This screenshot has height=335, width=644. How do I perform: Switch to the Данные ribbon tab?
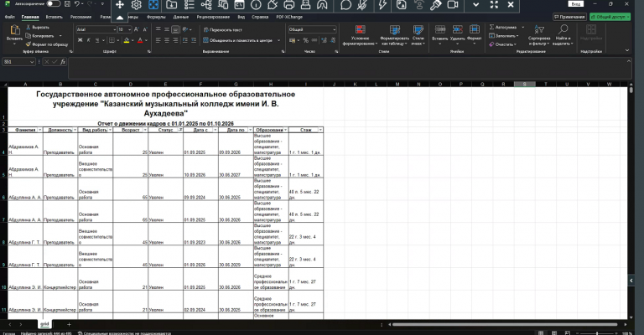pos(181,18)
